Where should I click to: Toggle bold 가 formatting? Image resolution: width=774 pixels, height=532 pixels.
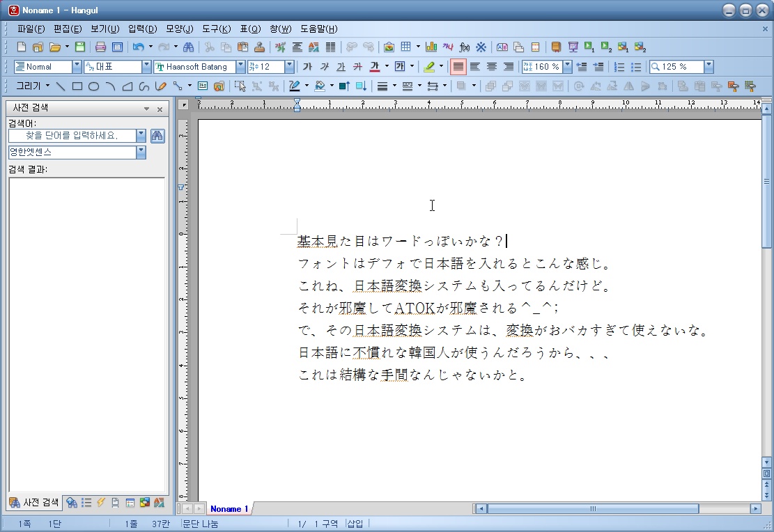click(x=307, y=67)
